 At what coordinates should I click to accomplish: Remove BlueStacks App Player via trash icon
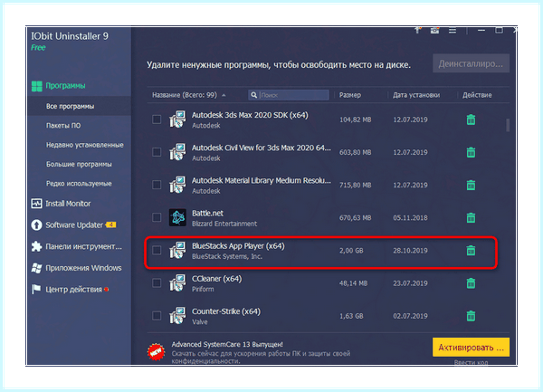[471, 251]
